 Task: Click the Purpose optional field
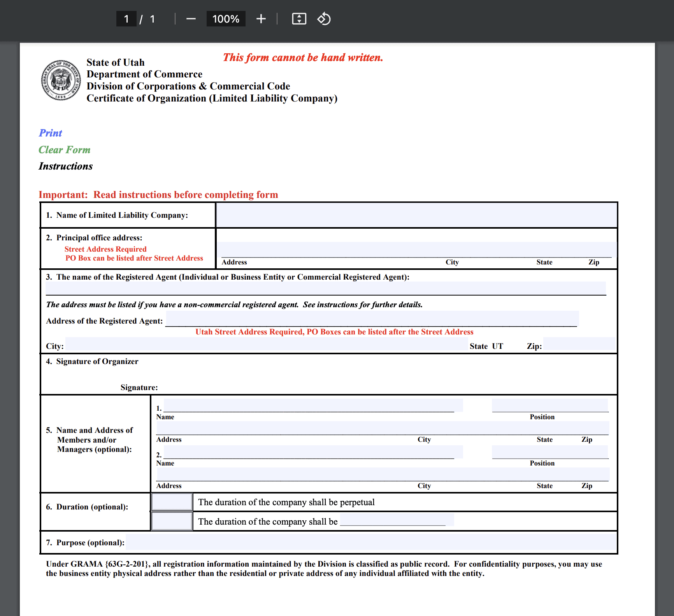(370, 542)
